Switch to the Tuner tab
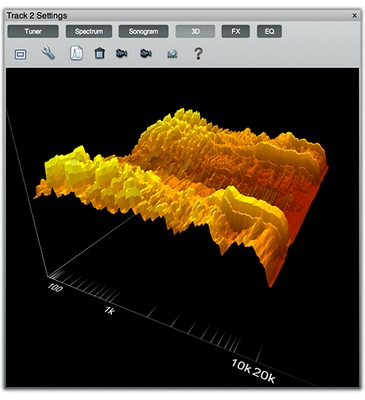This screenshot has width=365, height=400. [33, 32]
